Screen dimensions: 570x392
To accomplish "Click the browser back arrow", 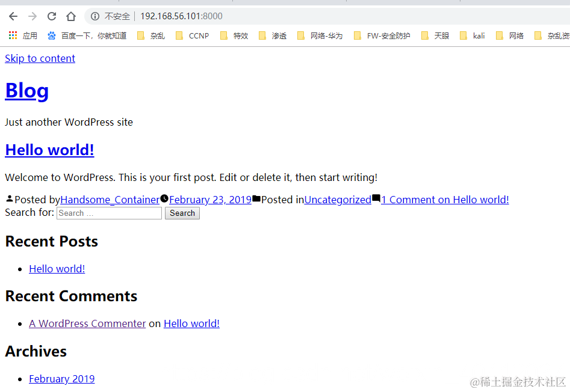I will (13, 16).
